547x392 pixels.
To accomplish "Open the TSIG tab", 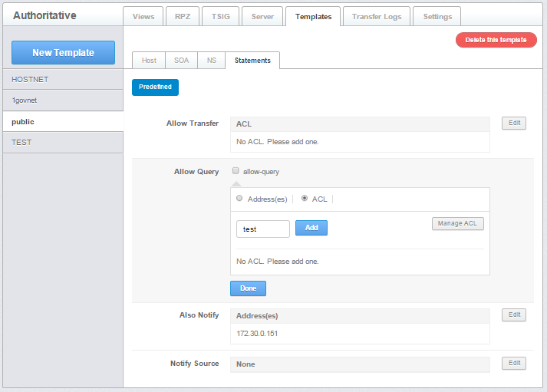I will pos(220,16).
